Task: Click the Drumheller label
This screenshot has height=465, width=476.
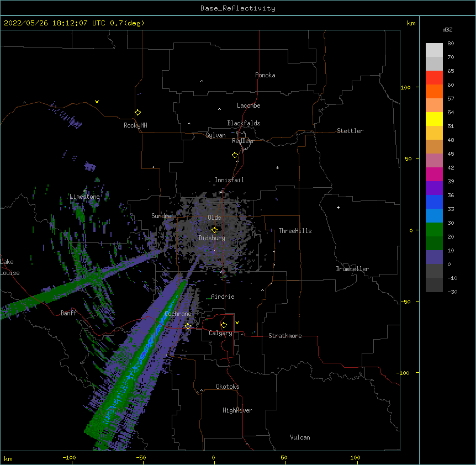Action: pyautogui.click(x=352, y=269)
